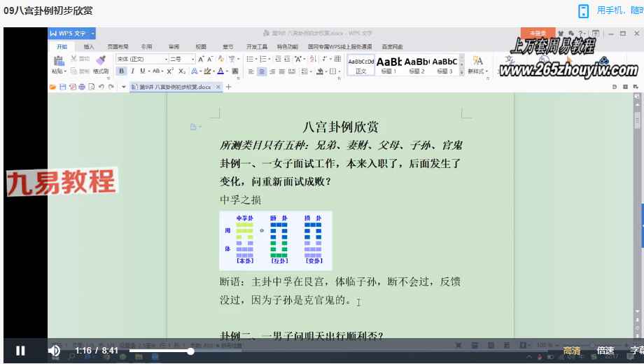Expand the WPS 文字 application menu

[72, 34]
